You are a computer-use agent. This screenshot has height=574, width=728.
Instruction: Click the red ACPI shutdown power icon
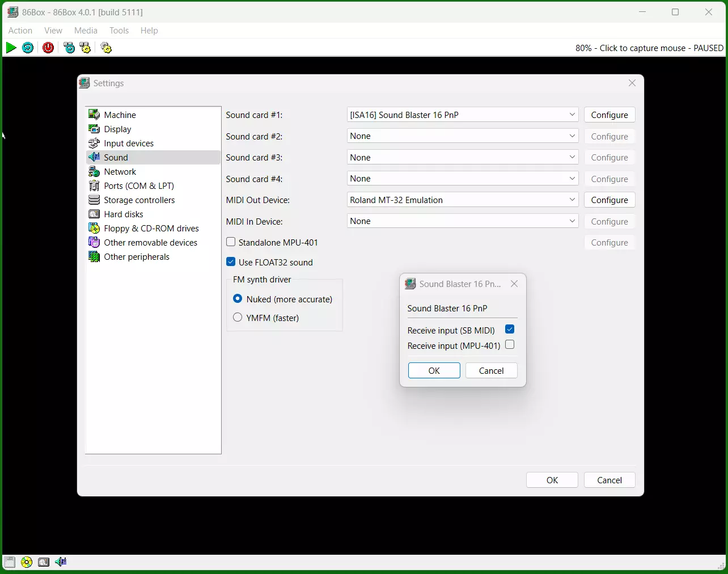click(48, 48)
